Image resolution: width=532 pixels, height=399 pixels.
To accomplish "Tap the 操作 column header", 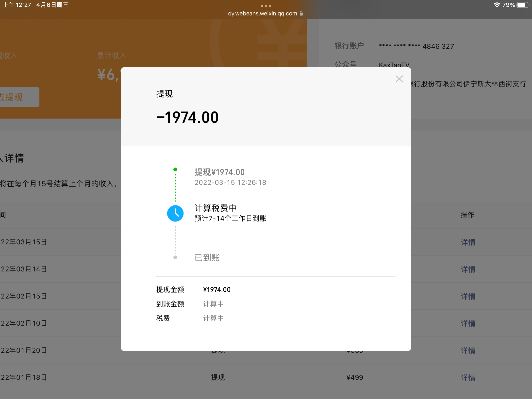I will [467, 215].
